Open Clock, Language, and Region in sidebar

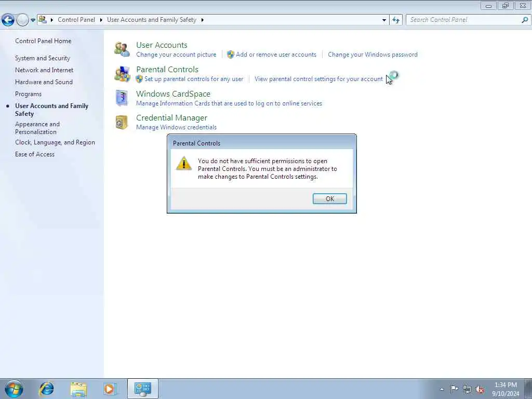coord(55,142)
